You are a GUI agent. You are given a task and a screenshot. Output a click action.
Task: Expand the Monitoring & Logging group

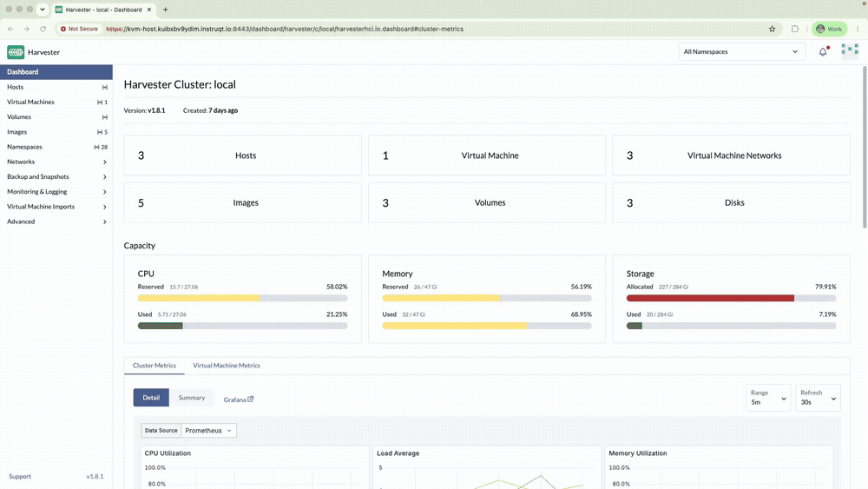105,192
